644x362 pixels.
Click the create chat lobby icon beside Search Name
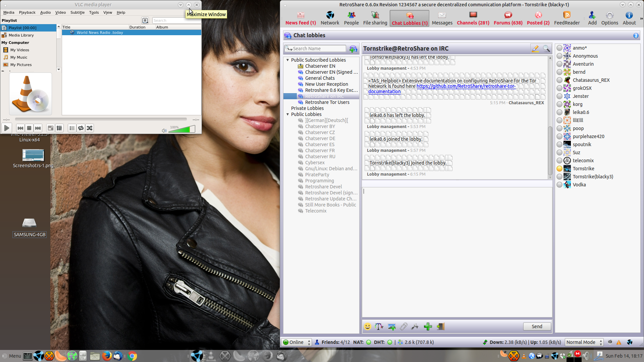(x=353, y=49)
